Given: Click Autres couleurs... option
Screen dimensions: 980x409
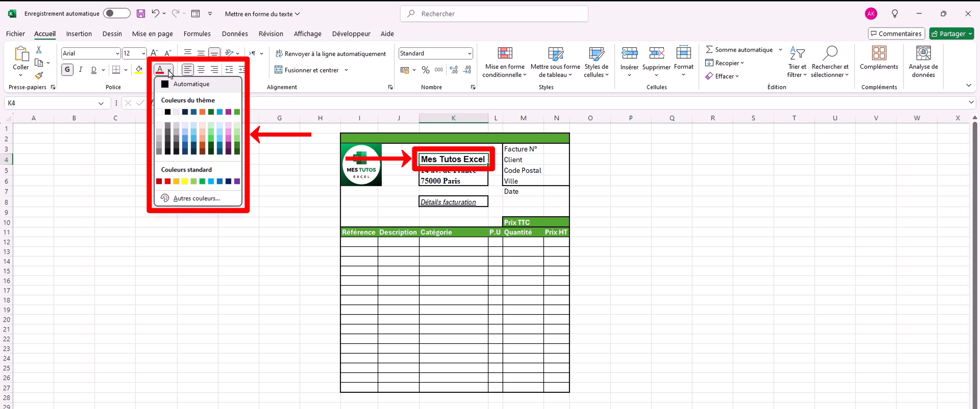Looking at the screenshot, I should (x=196, y=198).
